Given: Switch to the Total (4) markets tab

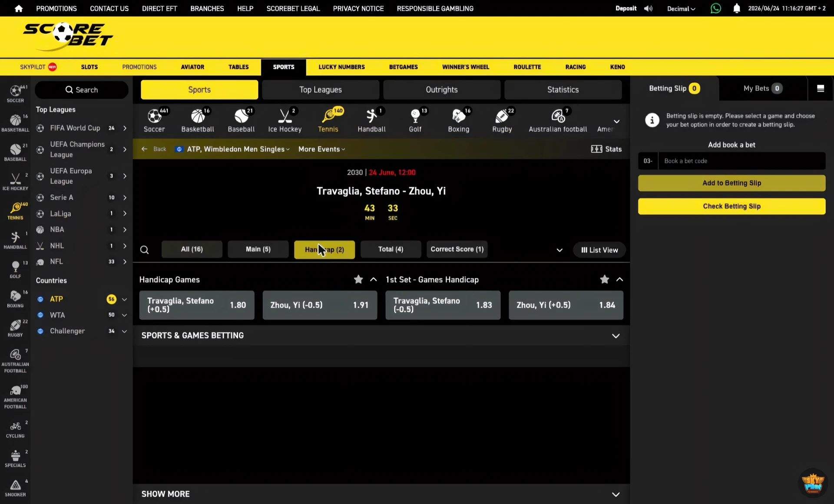Looking at the screenshot, I should coord(391,249).
